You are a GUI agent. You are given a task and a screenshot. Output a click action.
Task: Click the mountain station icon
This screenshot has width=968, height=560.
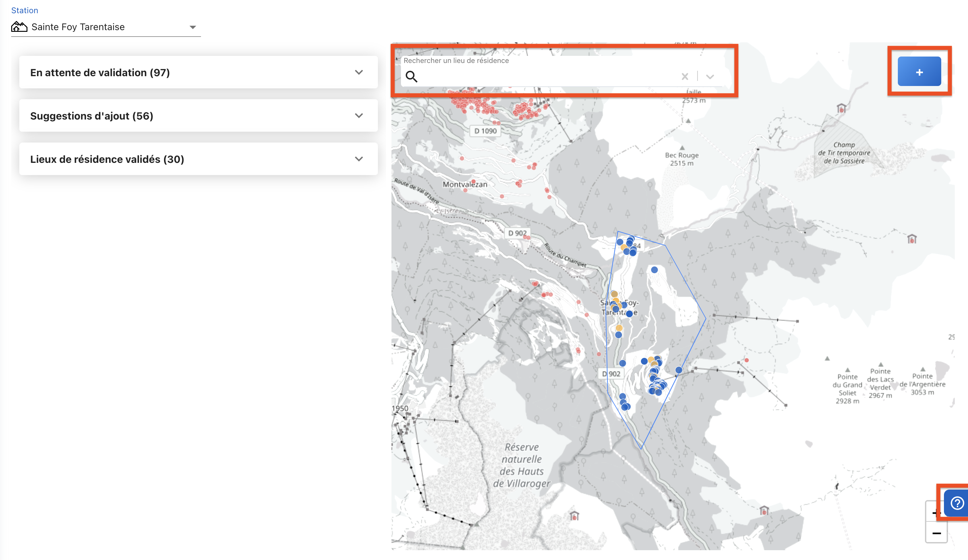click(x=19, y=27)
